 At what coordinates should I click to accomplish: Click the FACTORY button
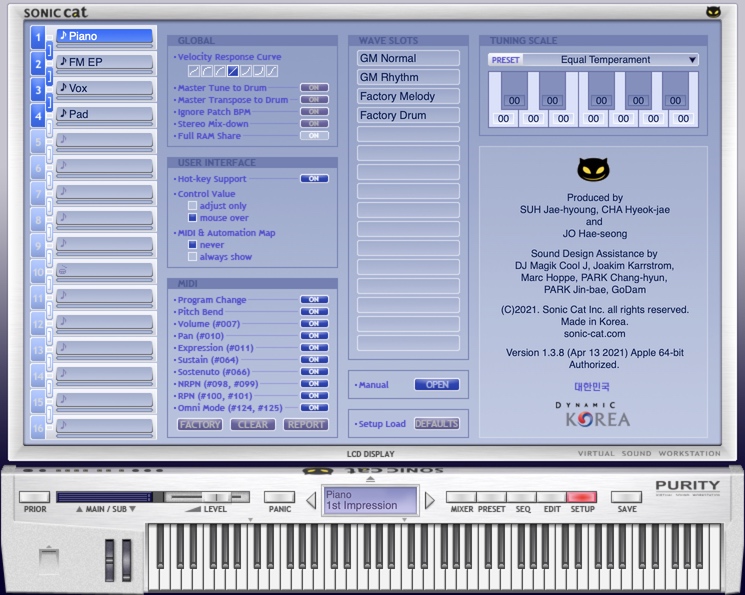tap(200, 424)
